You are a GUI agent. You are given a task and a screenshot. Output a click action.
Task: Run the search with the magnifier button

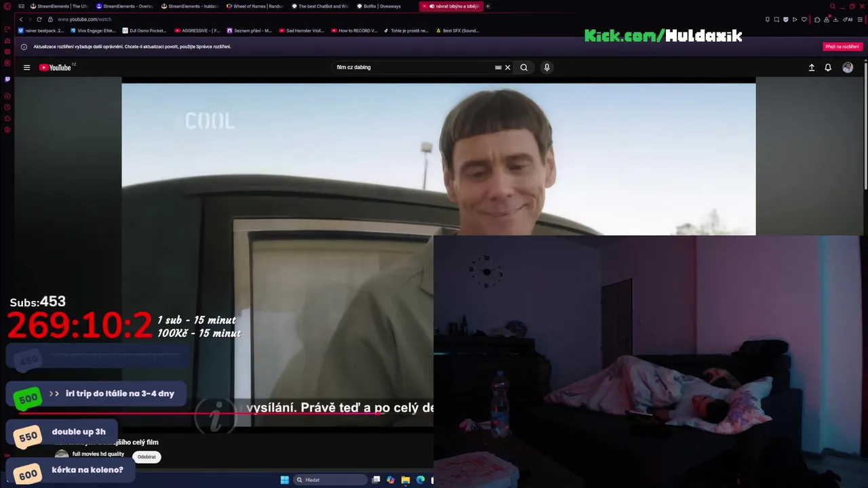(524, 67)
